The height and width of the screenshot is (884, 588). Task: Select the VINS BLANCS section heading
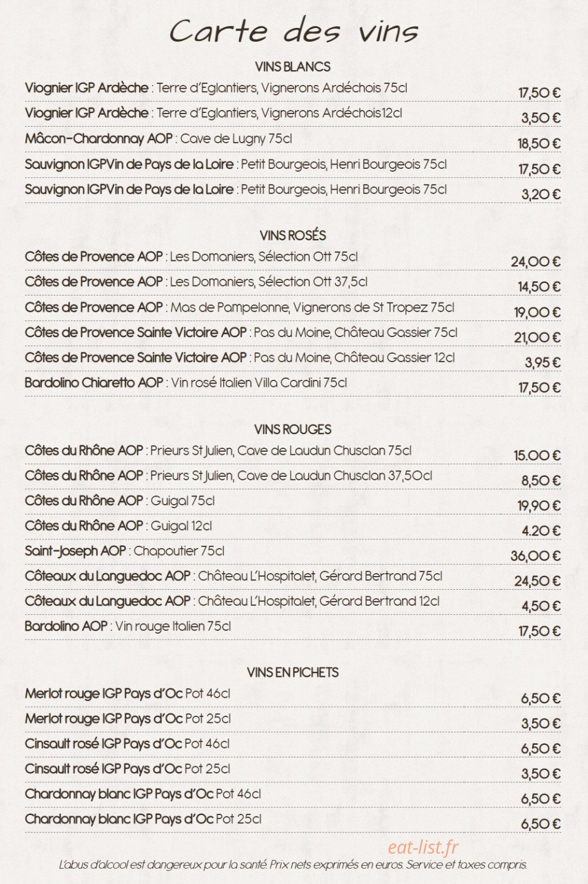click(x=293, y=67)
